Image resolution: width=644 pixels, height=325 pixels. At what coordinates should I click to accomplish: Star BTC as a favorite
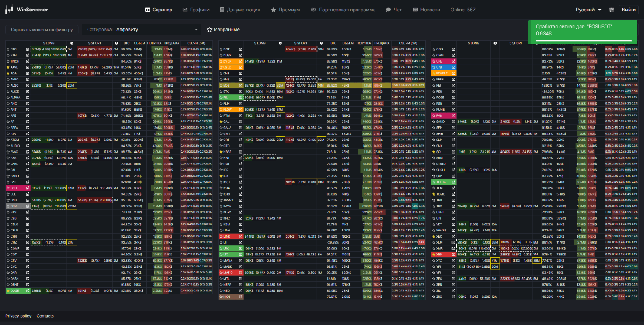click(x=8, y=49)
